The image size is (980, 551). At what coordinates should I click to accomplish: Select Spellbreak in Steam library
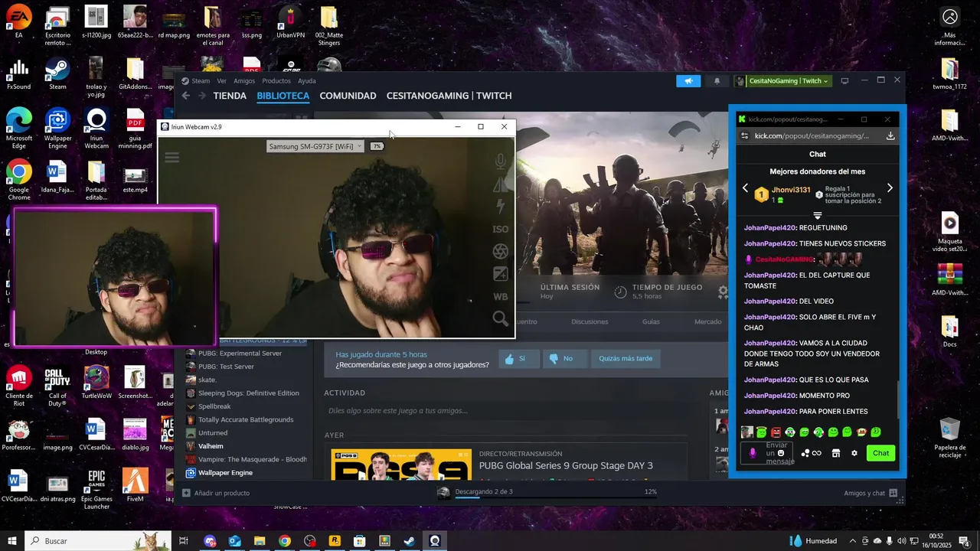tap(214, 406)
